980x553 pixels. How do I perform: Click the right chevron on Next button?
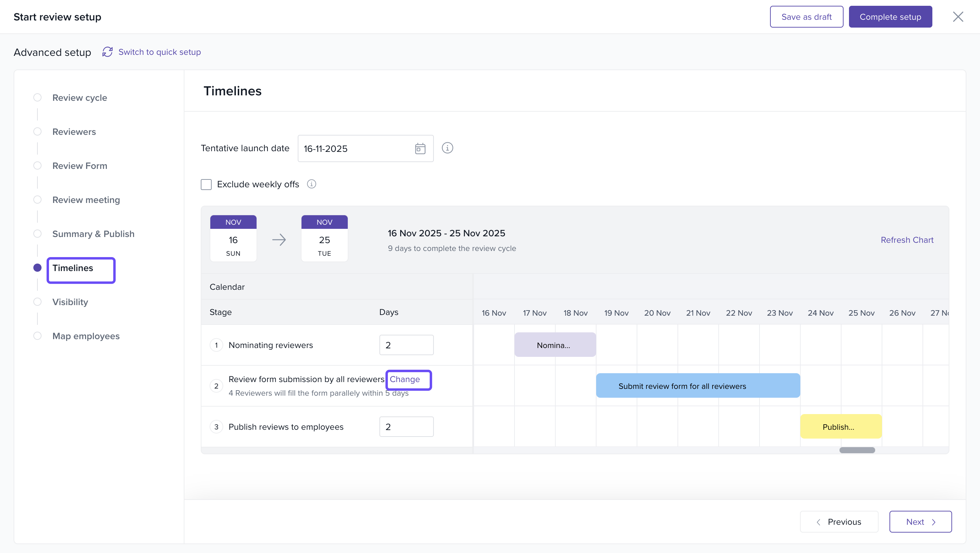pyautogui.click(x=934, y=522)
